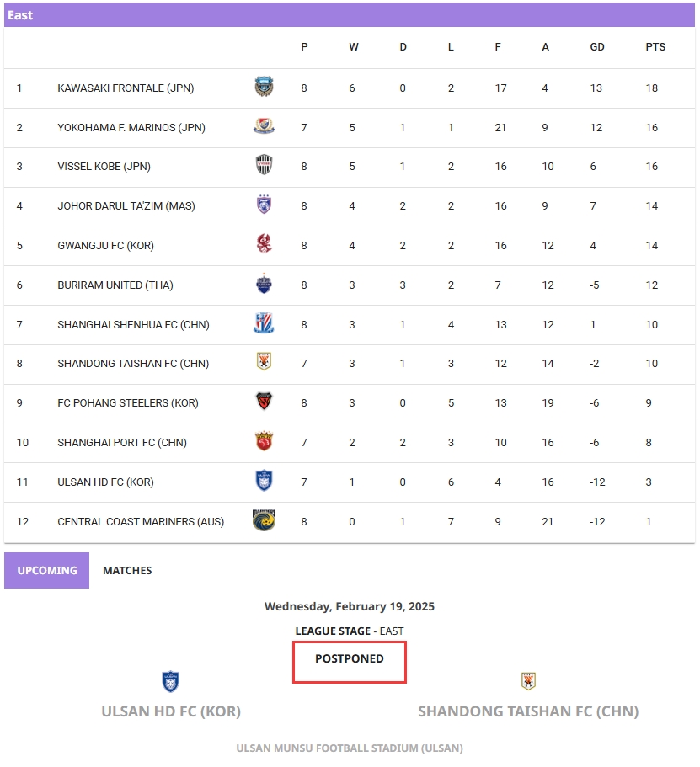Click the East group header bar
The height and width of the screenshot is (767, 700).
350,15
